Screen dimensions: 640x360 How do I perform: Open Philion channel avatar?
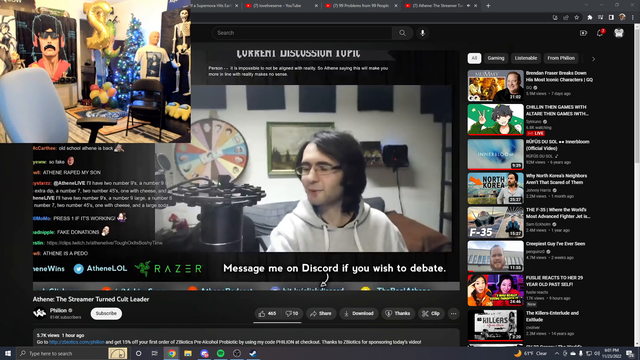click(40, 313)
